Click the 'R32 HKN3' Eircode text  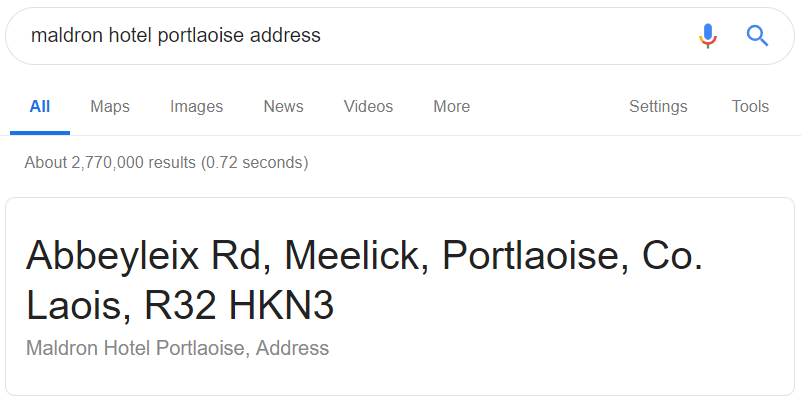[239, 306]
